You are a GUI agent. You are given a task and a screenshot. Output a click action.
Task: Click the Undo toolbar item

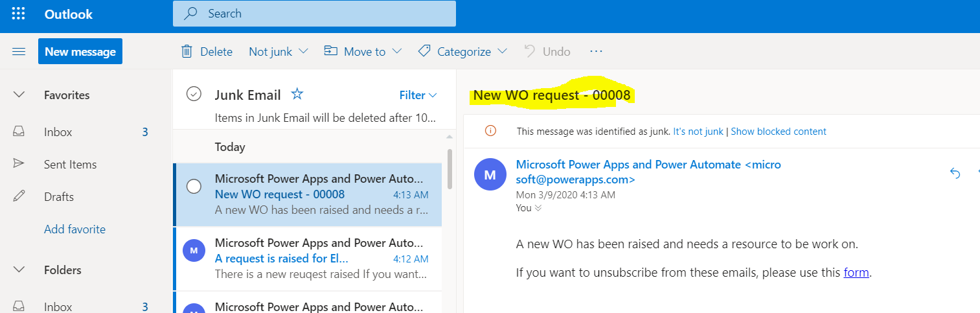pos(547,52)
